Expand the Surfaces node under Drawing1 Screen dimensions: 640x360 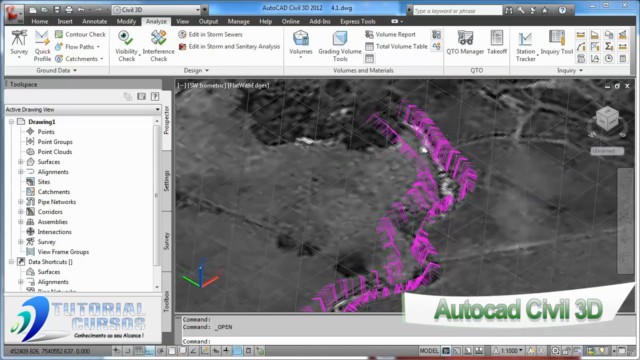coord(20,162)
